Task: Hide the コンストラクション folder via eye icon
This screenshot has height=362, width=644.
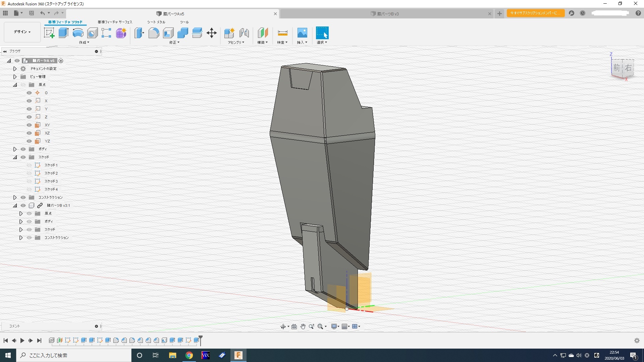Action: click(23, 197)
